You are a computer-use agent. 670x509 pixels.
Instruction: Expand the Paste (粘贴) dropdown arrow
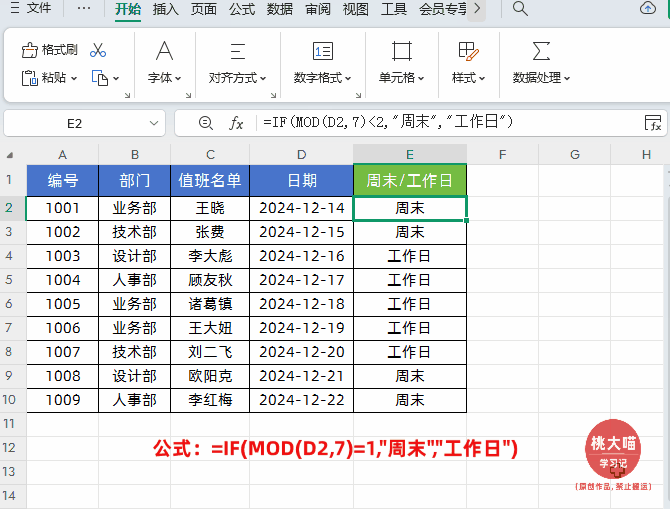[74, 79]
